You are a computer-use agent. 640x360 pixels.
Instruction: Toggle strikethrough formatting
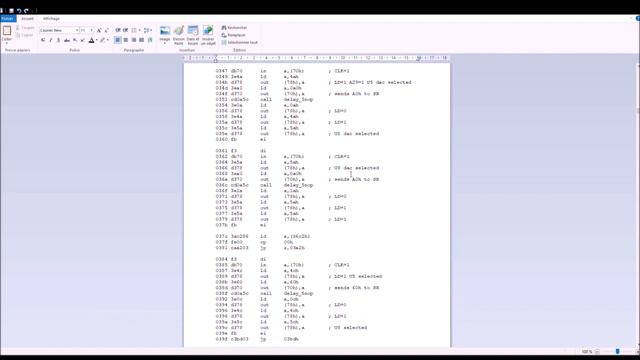(67, 40)
